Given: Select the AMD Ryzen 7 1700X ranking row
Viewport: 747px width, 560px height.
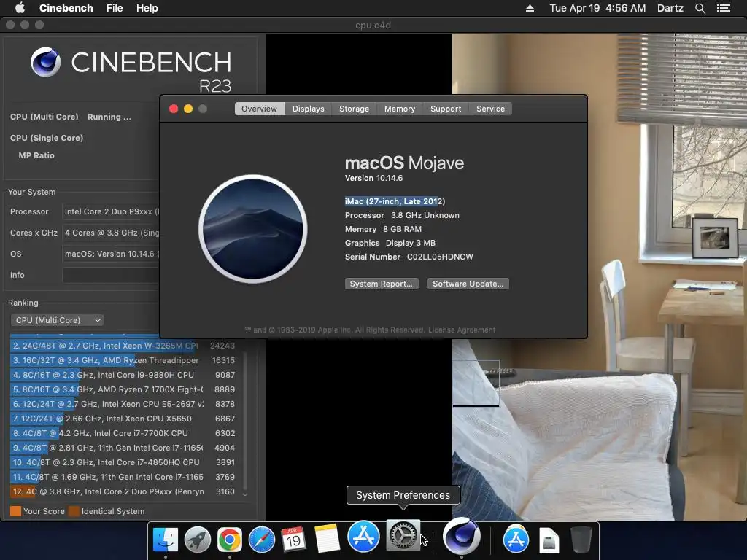Looking at the screenshot, I should pos(123,389).
